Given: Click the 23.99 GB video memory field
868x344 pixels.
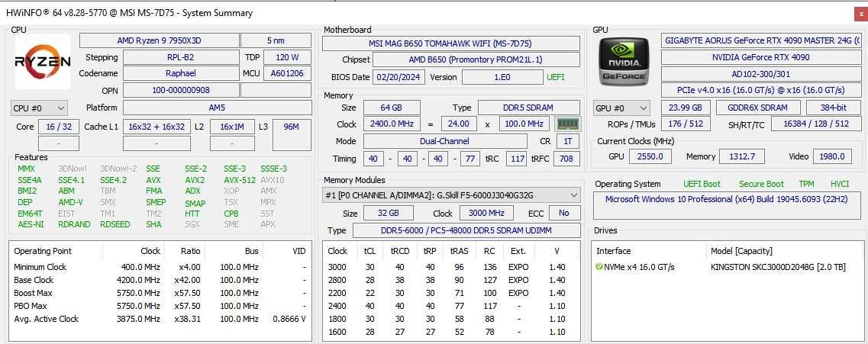Looking at the screenshot, I should click(686, 108).
